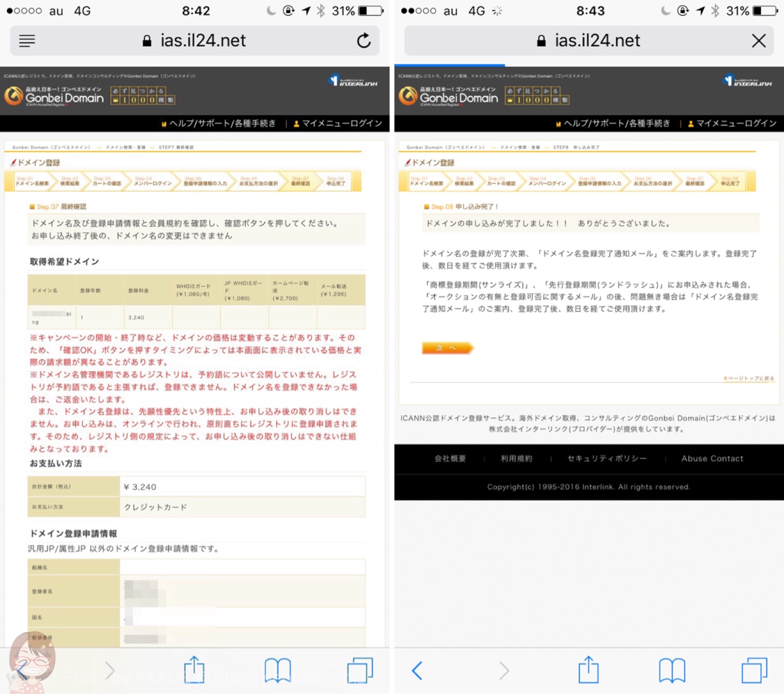The width and height of the screenshot is (784, 694).
Task: Open ヘルプ/サポート/各種手続き menu in left phone
Action: coord(219,123)
